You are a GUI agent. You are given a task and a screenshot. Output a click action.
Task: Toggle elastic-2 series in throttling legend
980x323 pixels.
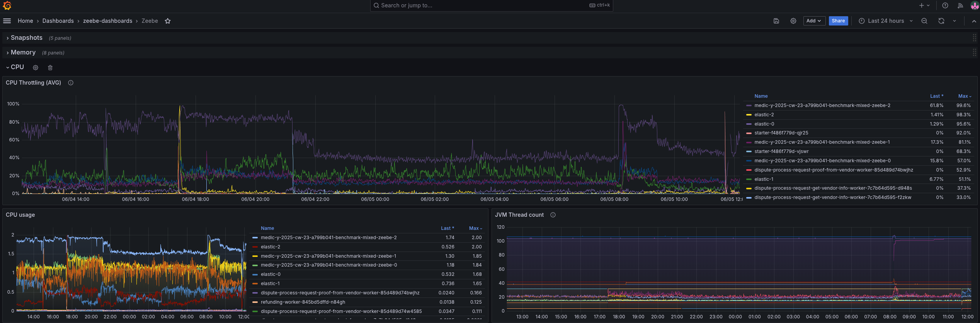(764, 115)
